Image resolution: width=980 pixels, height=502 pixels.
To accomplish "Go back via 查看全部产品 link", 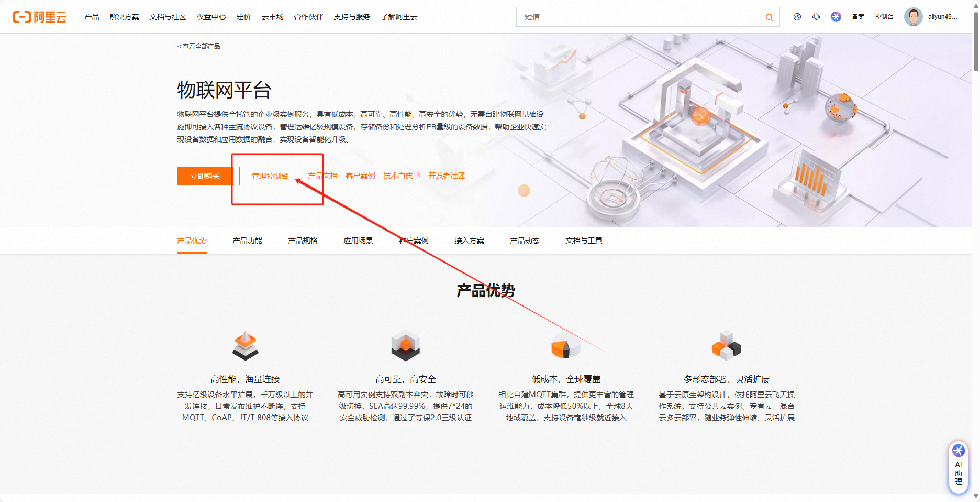I will [x=199, y=47].
